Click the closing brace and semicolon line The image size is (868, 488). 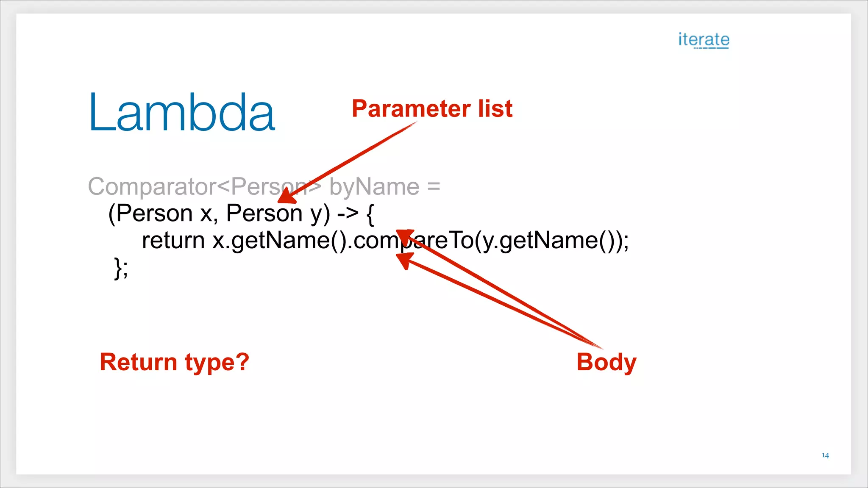pos(121,268)
